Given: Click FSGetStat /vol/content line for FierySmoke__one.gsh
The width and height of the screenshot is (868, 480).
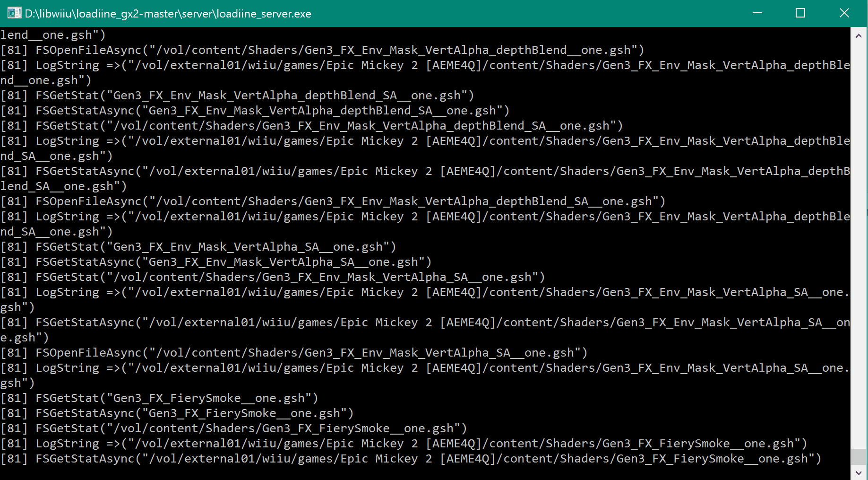Looking at the screenshot, I should pos(233,428).
